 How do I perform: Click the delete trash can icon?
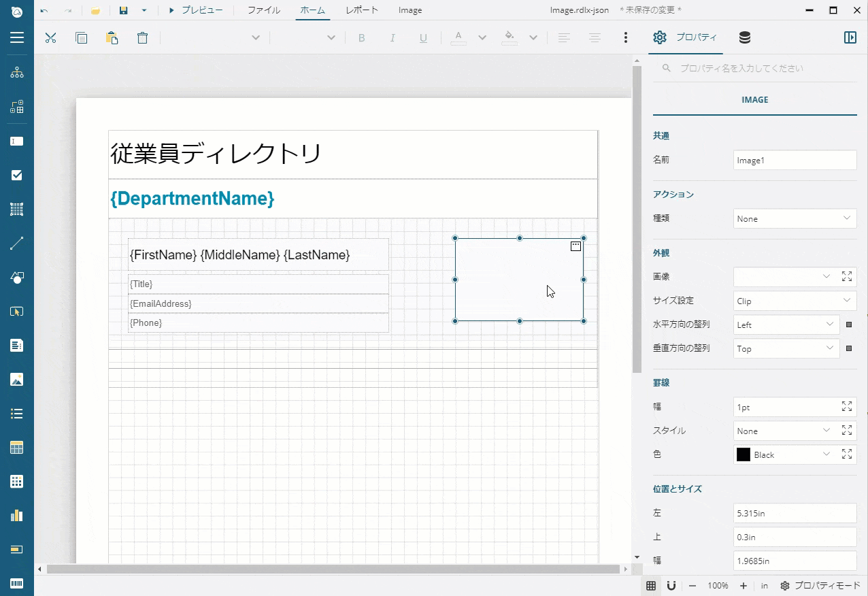click(x=142, y=38)
